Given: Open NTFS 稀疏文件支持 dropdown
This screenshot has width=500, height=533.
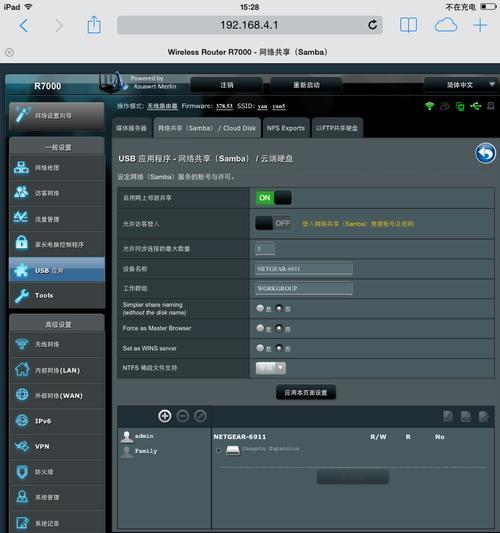Looking at the screenshot, I should (x=271, y=368).
